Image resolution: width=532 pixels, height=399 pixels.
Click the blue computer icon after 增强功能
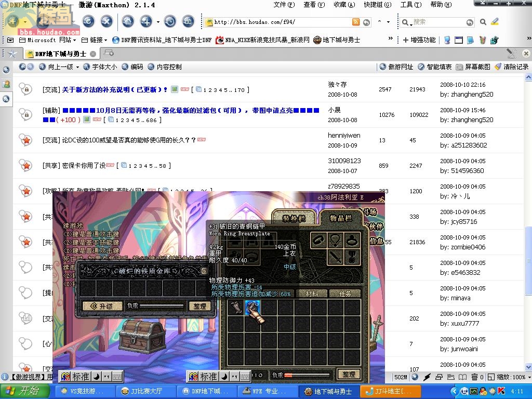point(447,40)
